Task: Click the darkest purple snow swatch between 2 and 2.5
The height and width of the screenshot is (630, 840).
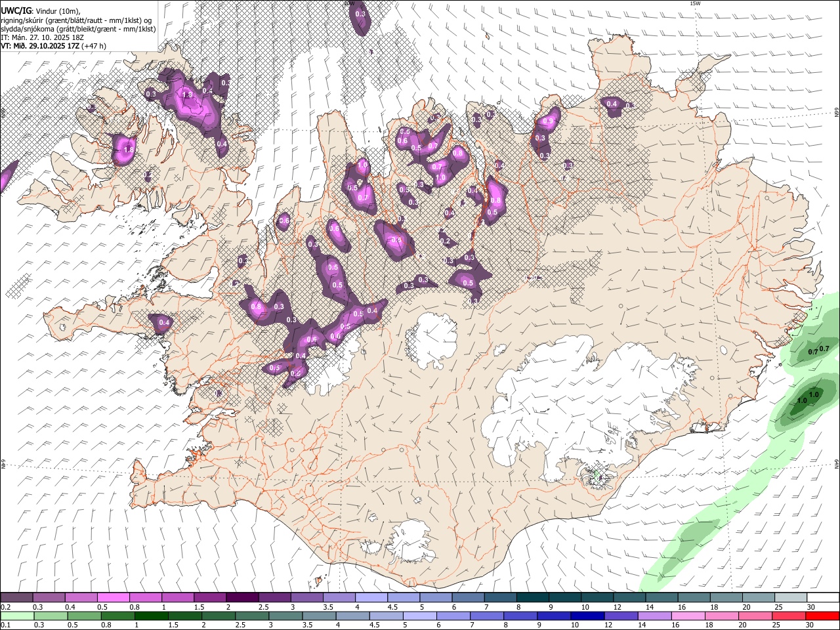Action: click(x=241, y=598)
